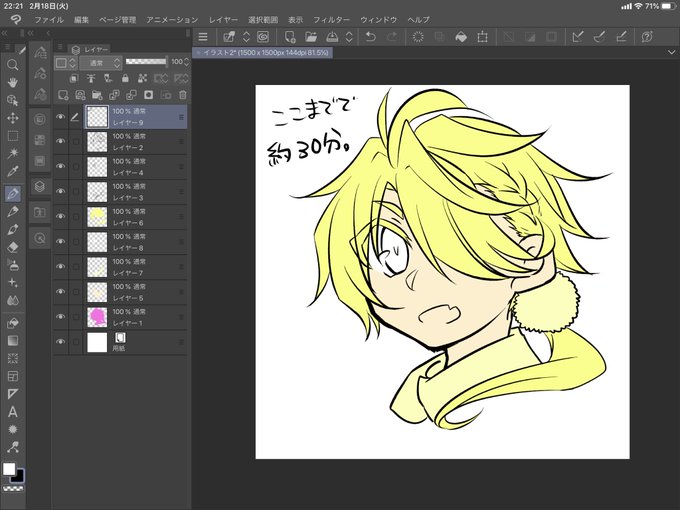Click Redo in the command bar
This screenshot has width=680, height=510.
(392, 37)
